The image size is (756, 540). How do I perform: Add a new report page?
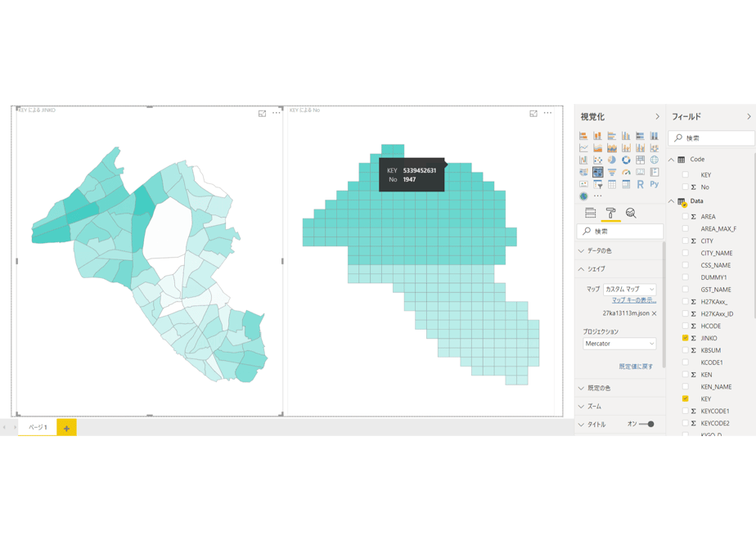pos(66,428)
